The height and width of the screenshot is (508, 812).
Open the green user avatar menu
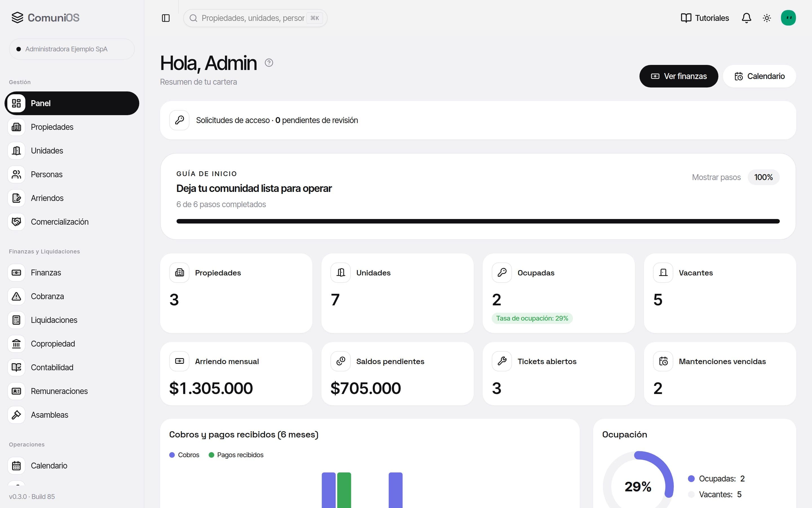click(788, 18)
